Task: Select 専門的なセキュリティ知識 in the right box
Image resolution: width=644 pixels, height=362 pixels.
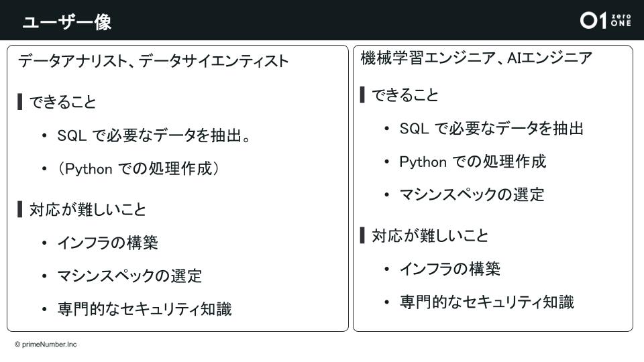Action: pyautogui.click(x=487, y=302)
